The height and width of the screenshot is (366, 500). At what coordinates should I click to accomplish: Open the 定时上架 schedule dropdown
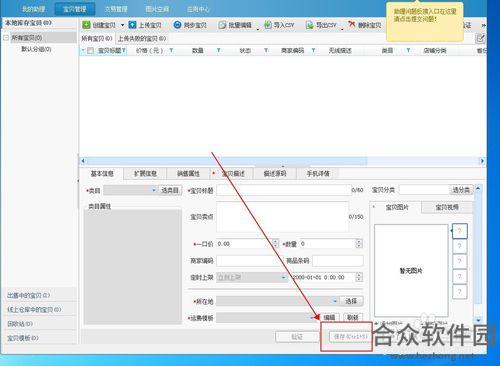[x=252, y=277]
